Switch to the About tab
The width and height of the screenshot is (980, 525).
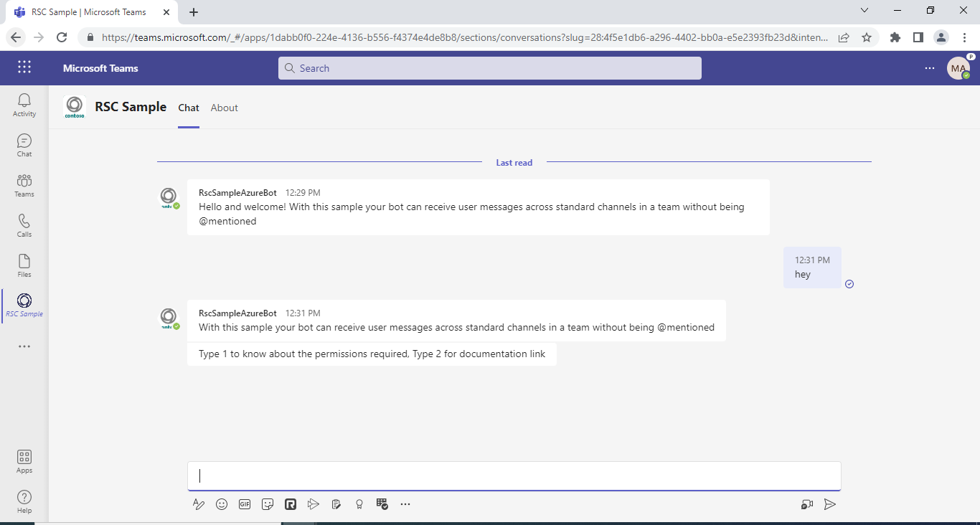point(225,108)
